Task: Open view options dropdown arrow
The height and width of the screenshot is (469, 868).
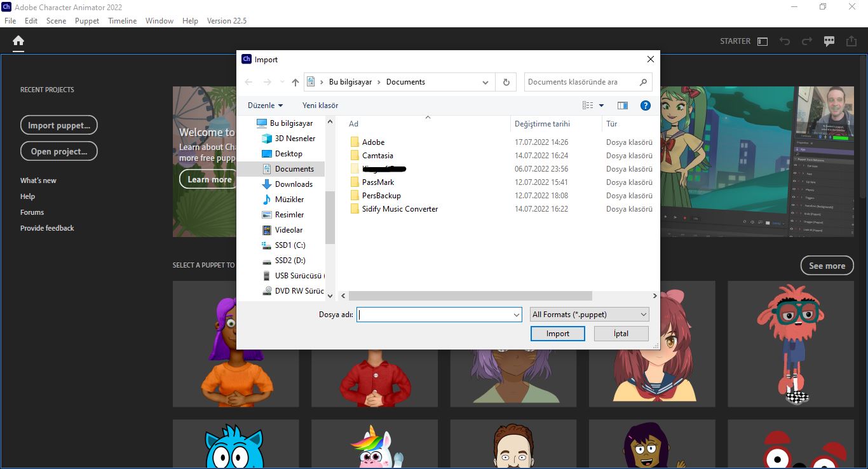Action: pos(602,105)
